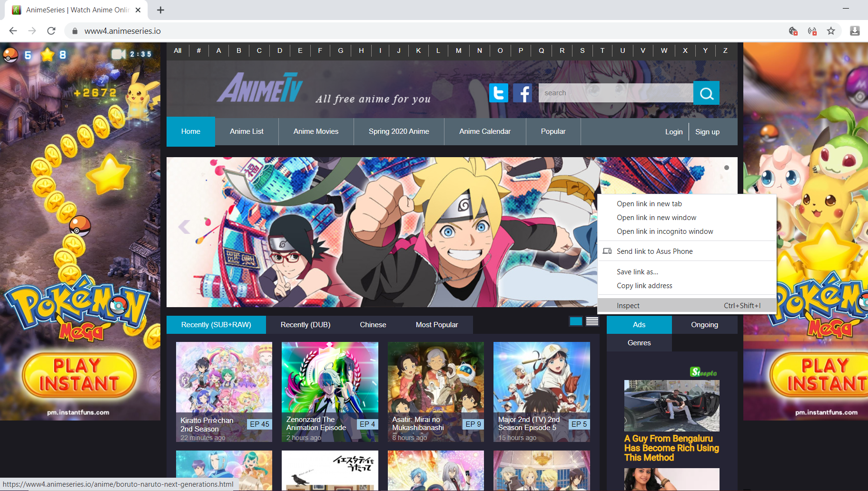Select the Ads sidebar tab
The height and width of the screenshot is (491, 868).
[639, 325]
